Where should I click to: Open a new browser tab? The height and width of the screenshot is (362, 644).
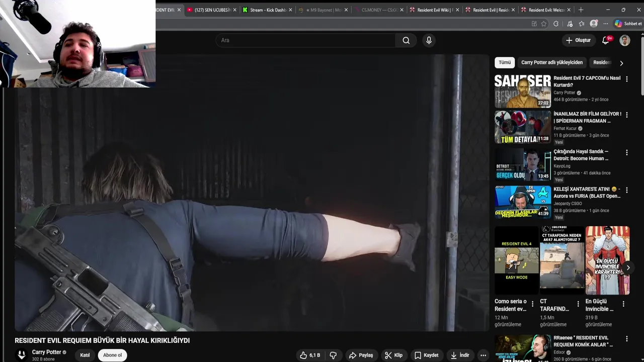(x=581, y=10)
